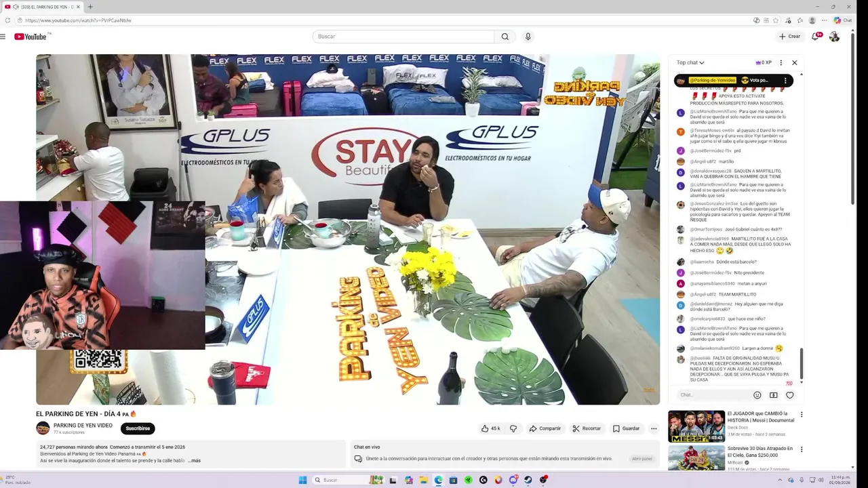Image resolution: width=868 pixels, height=488 pixels.
Task: Open Discord from the taskbar
Action: (x=513, y=480)
